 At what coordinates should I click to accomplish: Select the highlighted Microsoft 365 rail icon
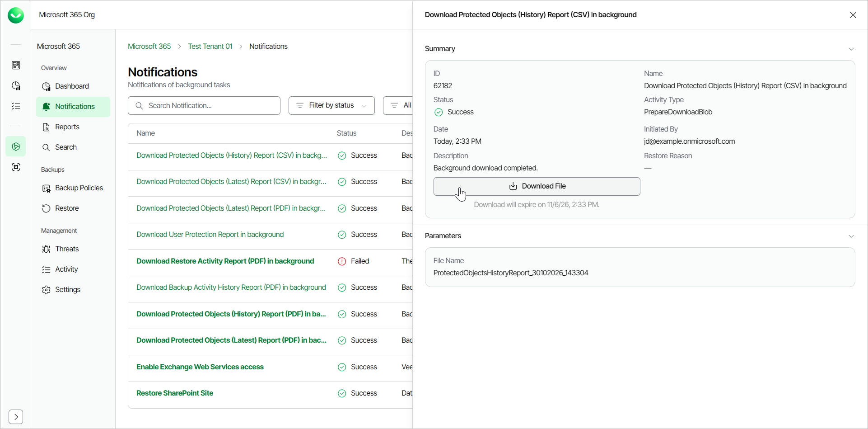(16, 146)
